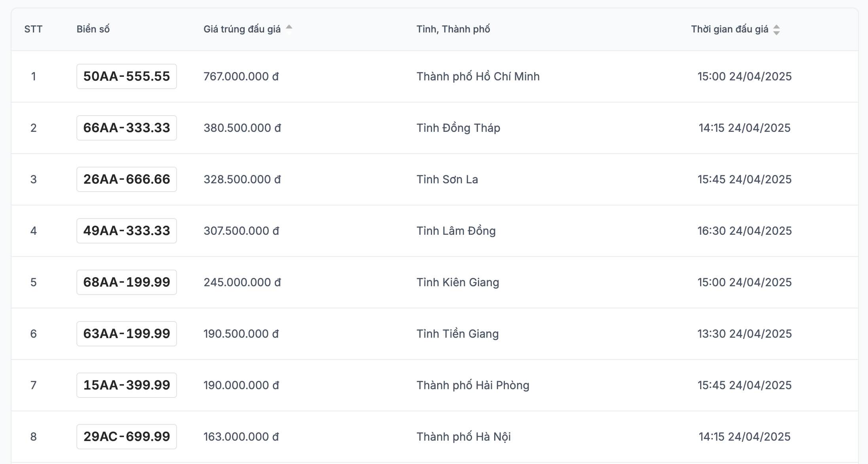Click sort arrows beside Thời gian đấu giá
The image size is (868, 464).
(x=776, y=30)
